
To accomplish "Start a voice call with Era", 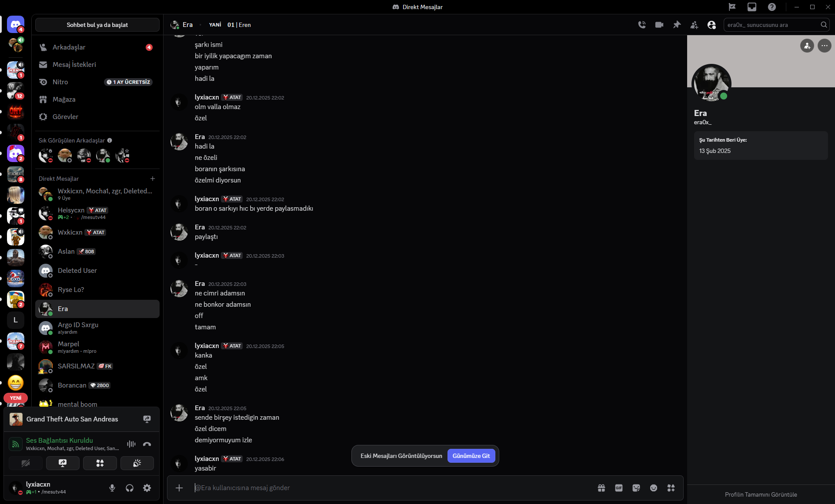I will (x=641, y=25).
